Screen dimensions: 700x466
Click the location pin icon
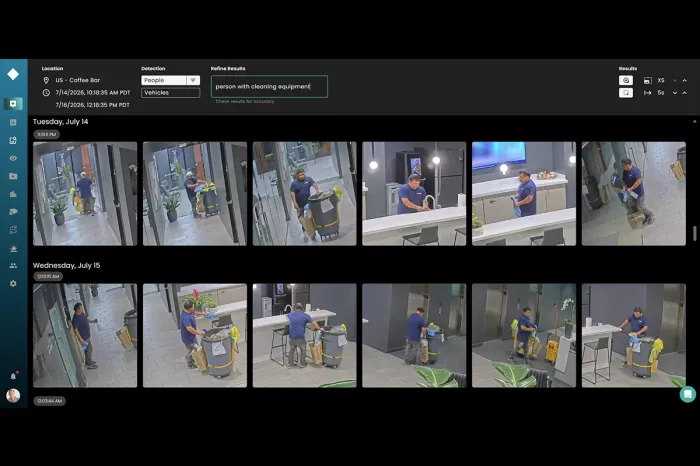point(46,80)
